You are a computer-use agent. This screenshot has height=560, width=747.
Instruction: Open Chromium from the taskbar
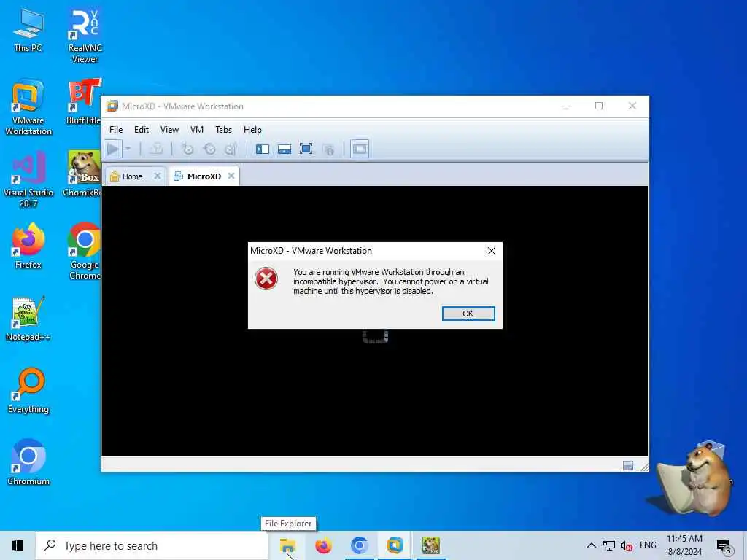[359, 545]
